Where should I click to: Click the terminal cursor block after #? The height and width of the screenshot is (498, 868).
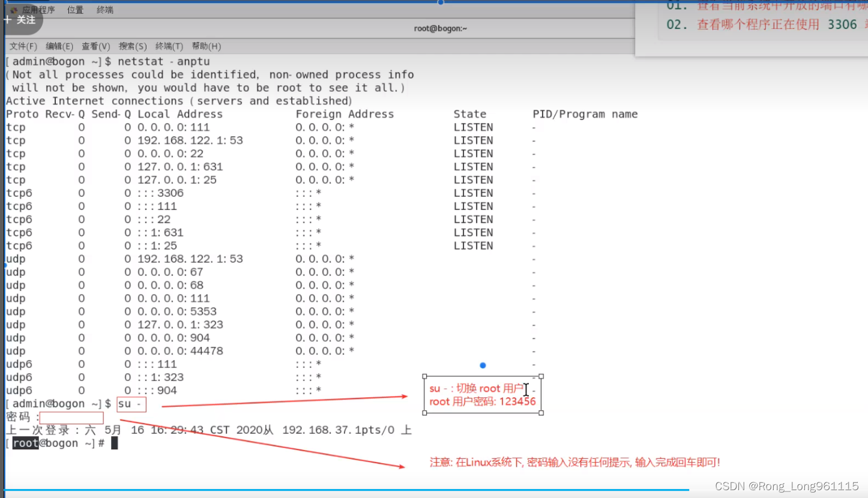115,444
